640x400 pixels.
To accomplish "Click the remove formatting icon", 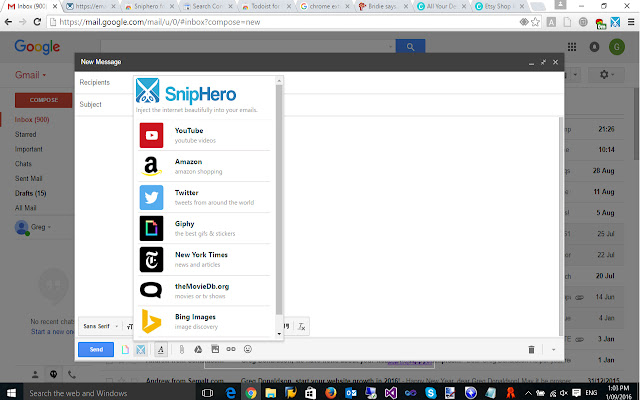I will [x=302, y=326].
